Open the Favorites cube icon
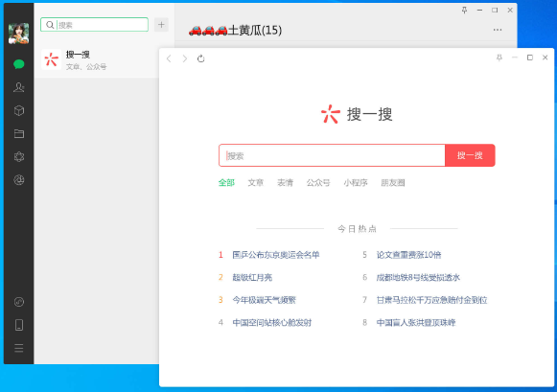Image resolution: width=557 pixels, height=392 pixels. pyautogui.click(x=19, y=110)
